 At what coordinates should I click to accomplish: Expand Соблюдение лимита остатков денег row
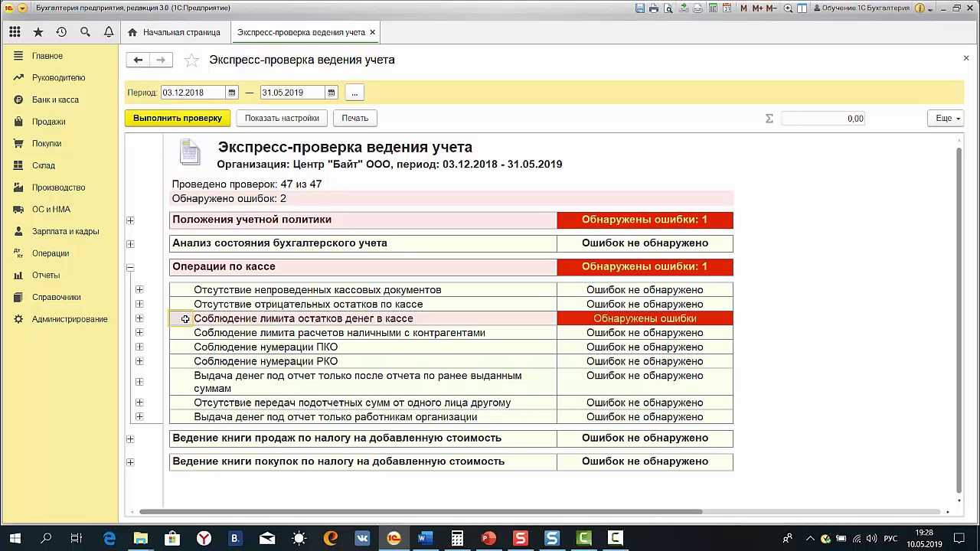tap(139, 318)
